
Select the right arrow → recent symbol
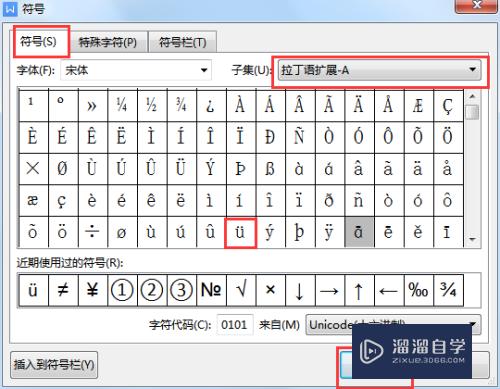click(x=330, y=290)
